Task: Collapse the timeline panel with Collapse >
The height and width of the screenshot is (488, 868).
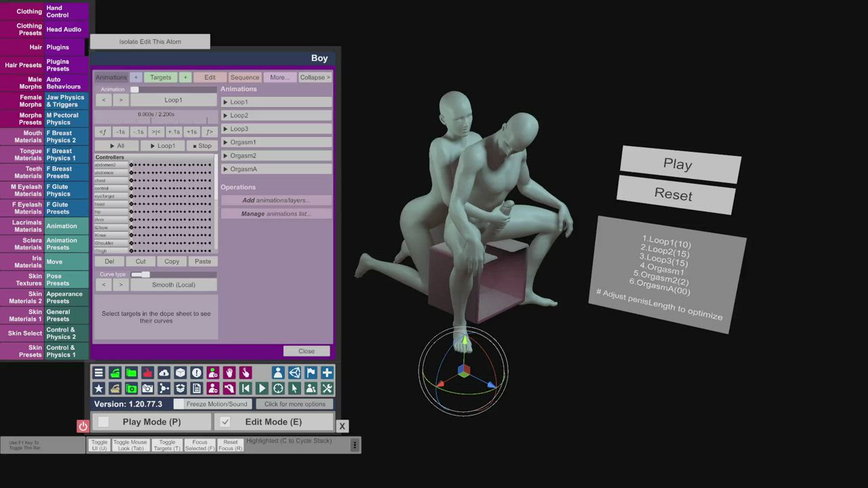Action: click(315, 77)
